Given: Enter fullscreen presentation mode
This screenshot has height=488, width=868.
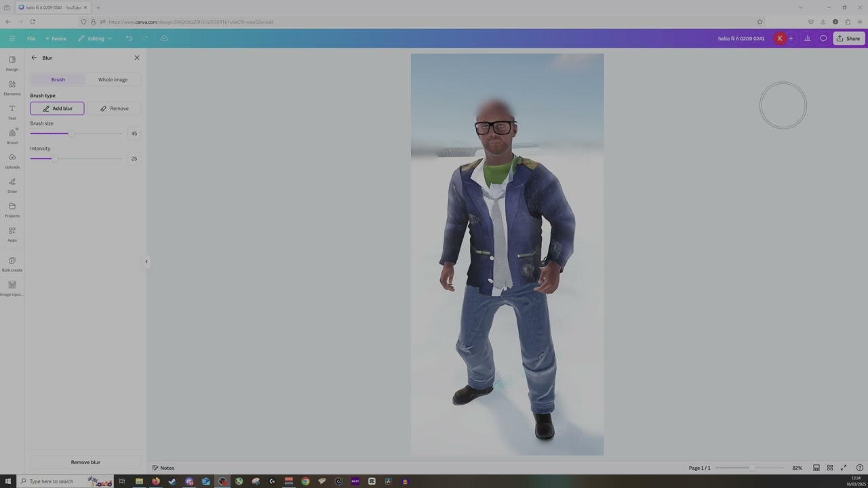Looking at the screenshot, I should (x=844, y=468).
